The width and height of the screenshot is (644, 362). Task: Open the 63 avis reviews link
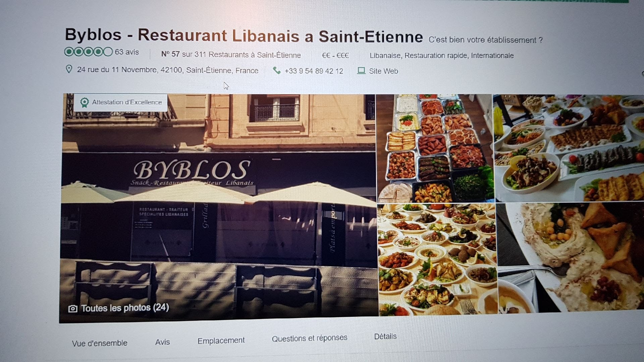(127, 52)
